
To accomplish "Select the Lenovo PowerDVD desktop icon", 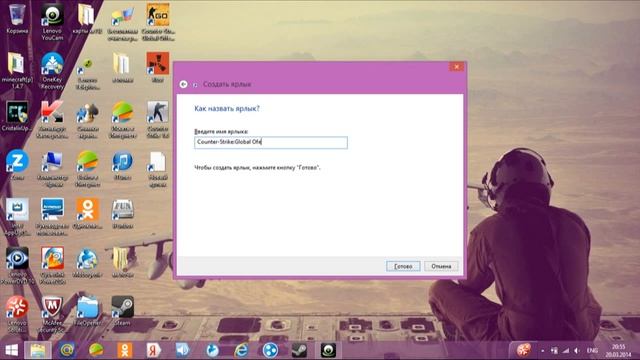I will 17,265.
